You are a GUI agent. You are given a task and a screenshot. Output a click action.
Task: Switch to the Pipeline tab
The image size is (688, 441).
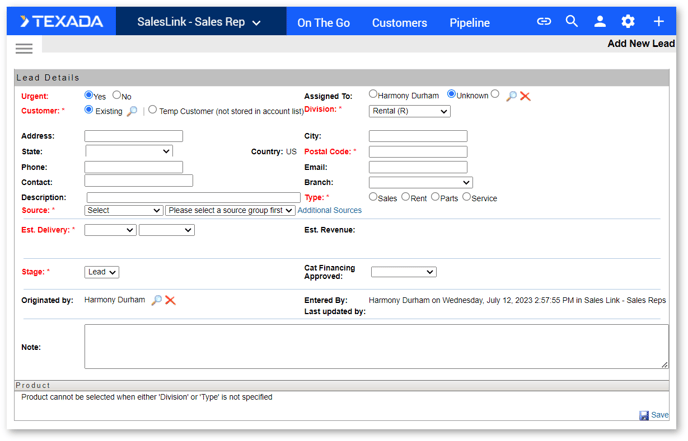click(469, 23)
